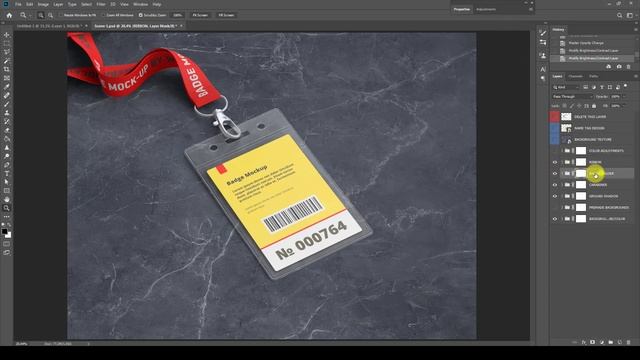Toggle the layer filter on/off switch
The image size is (640, 360).
[x=626, y=86]
